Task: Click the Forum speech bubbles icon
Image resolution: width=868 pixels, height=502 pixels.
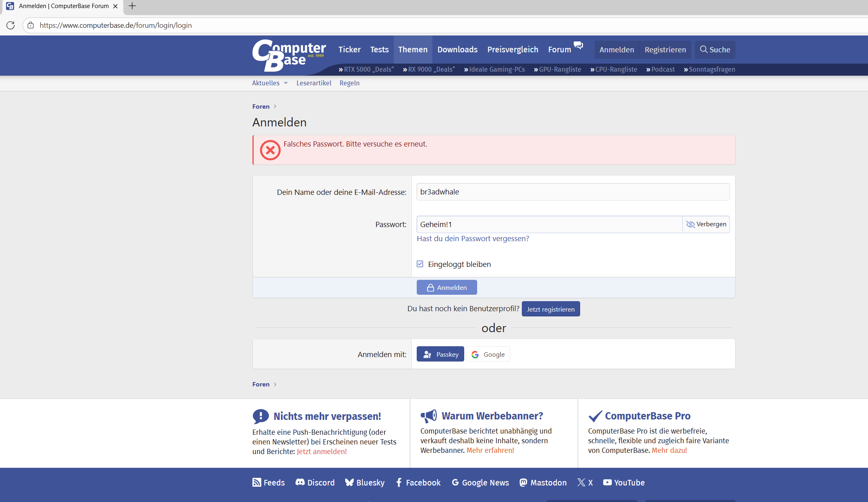Action: pyautogui.click(x=578, y=45)
